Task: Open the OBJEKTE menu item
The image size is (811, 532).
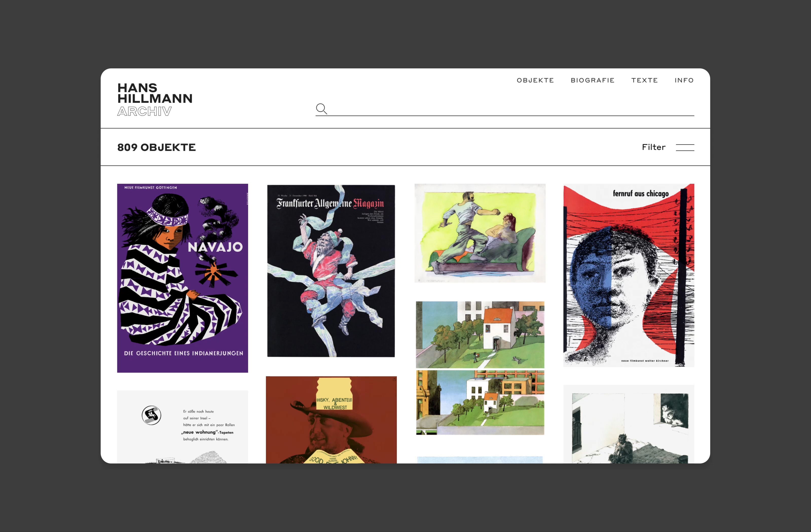Action: 535,80
